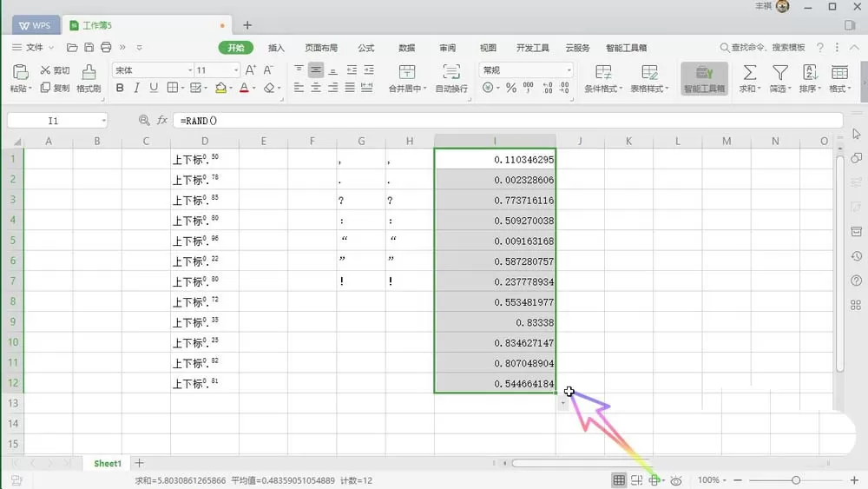Open the number format dropdown (常规)
868x489 pixels.
click(569, 70)
